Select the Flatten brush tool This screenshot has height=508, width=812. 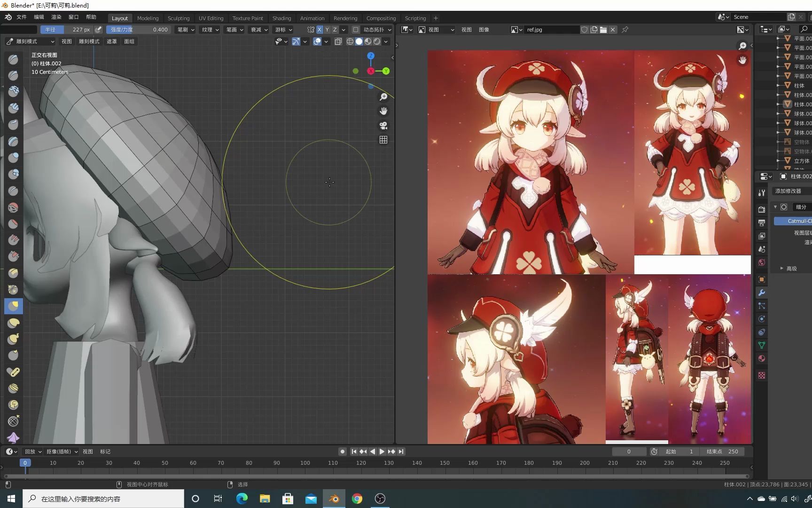pos(13,223)
